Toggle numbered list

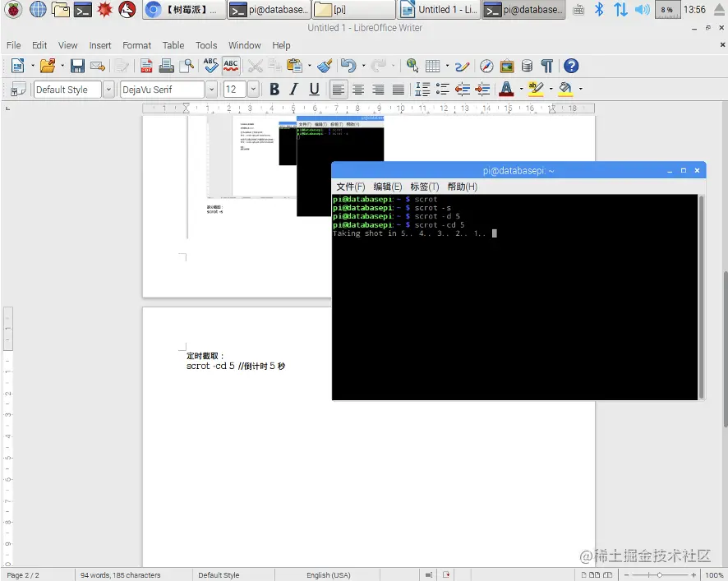point(422,90)
